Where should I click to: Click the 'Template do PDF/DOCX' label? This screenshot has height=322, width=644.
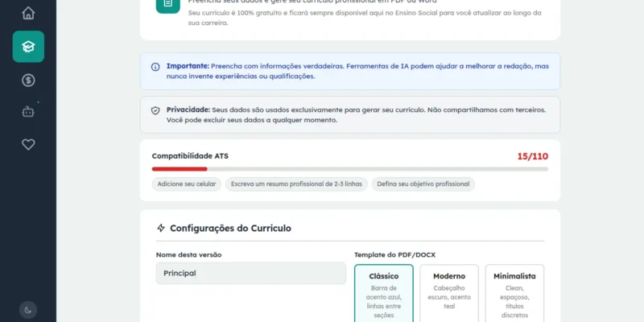[x=394, y=254]
